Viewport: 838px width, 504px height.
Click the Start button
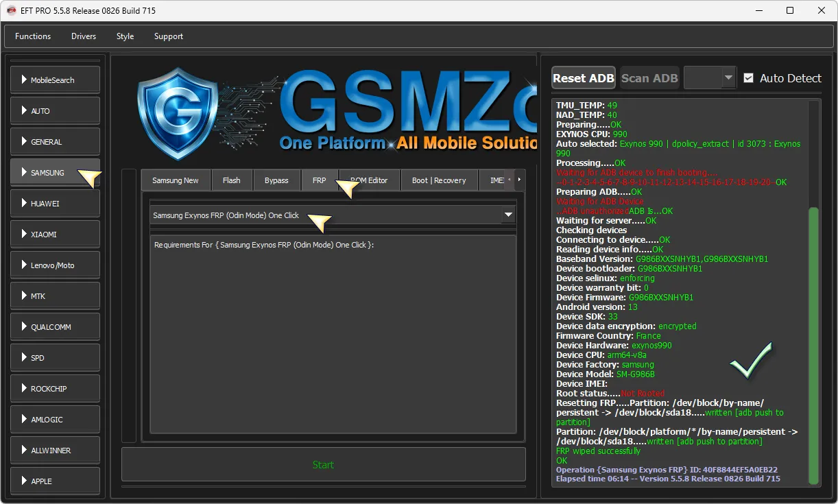(x=323, y=465)
